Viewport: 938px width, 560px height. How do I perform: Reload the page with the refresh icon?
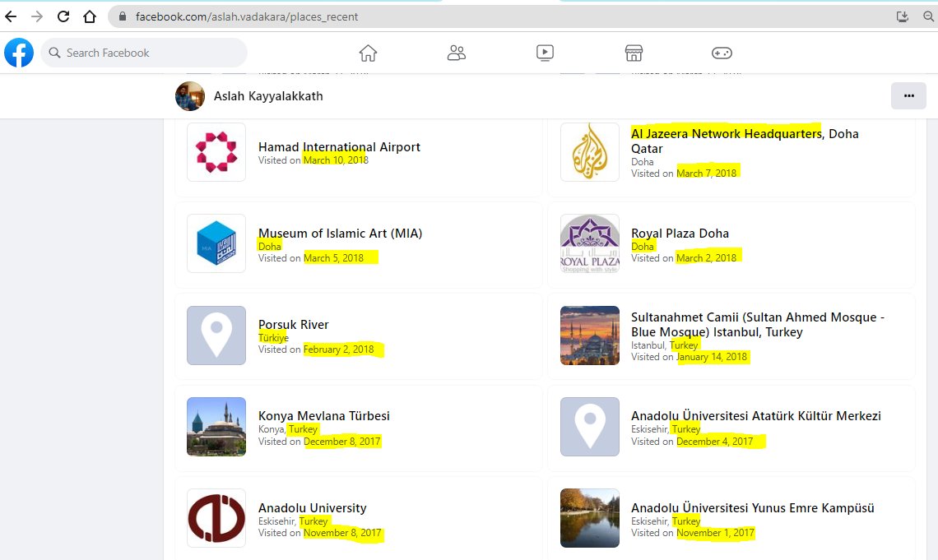click(x=63, y=16)
